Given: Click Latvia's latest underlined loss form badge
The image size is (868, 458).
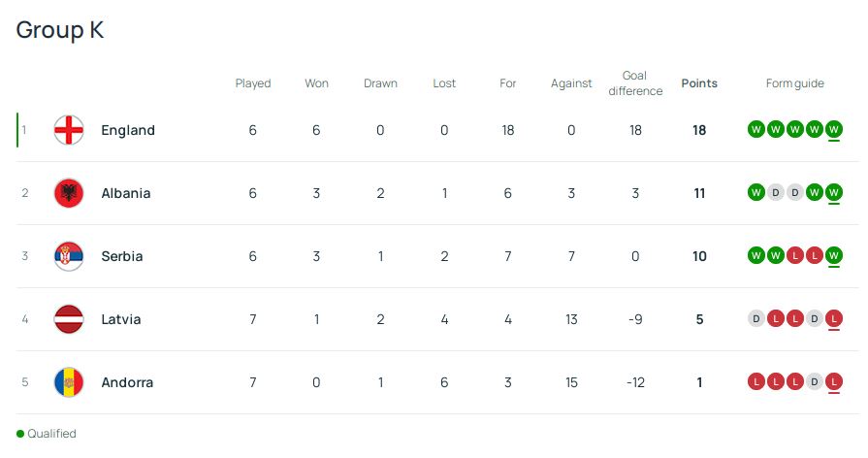Looking at the screenshot, I should pos(834,318).
